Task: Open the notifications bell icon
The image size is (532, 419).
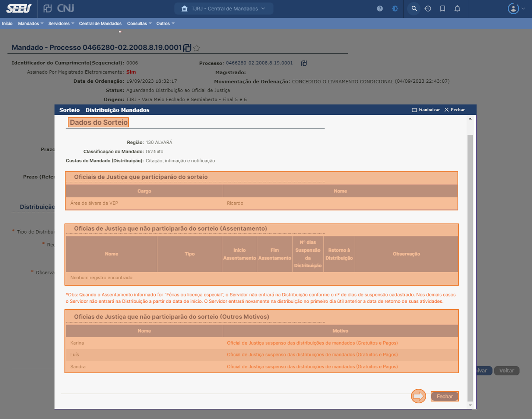Action: (457, 9)
